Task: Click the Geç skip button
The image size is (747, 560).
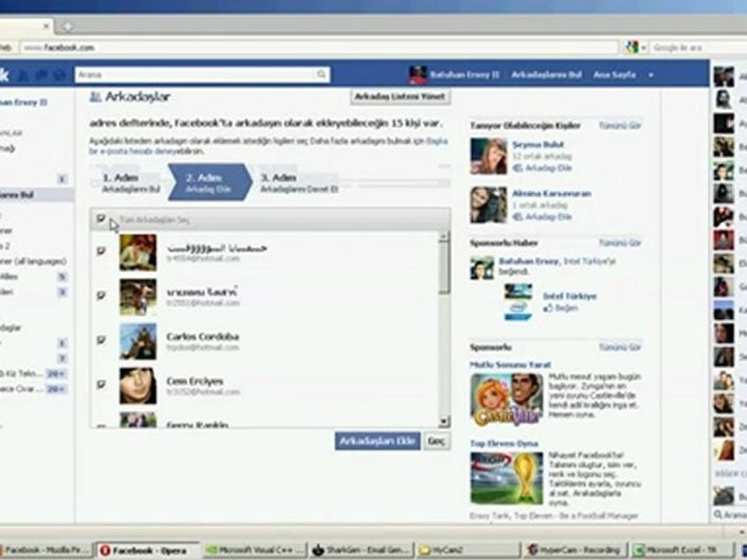Action: click(436, 441)
